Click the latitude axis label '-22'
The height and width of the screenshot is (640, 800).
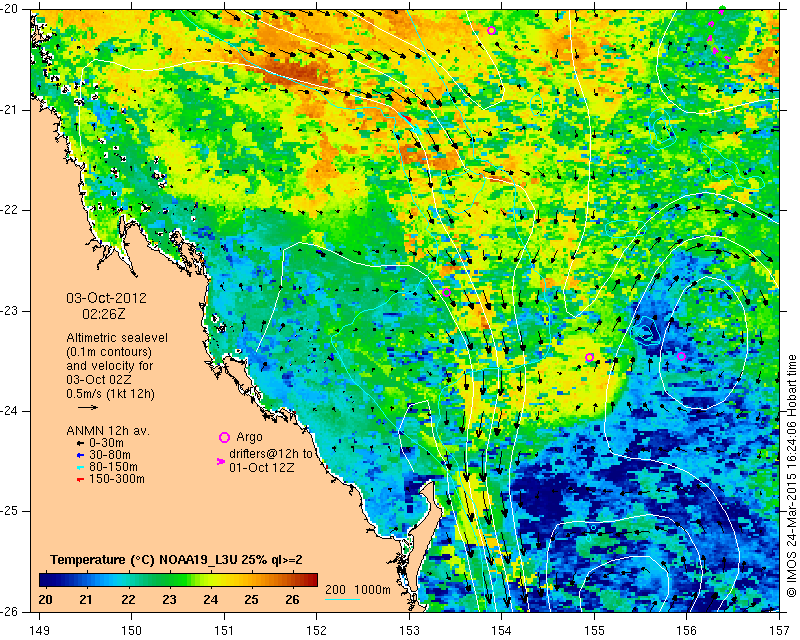point(9,210)
